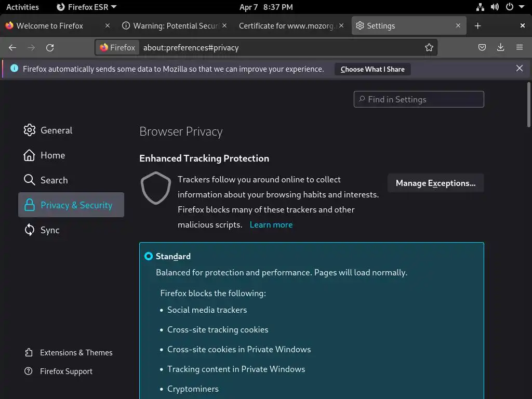Switch to the Welcome to Firefox tab
532x399 pixels.
click(x=50, y=25)
